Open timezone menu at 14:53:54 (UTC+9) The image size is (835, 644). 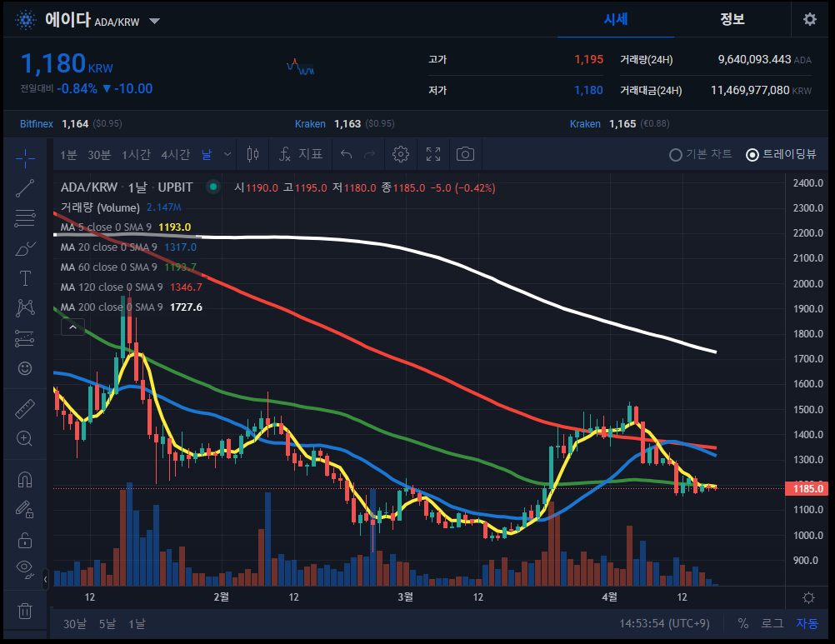tap(664, 623)
